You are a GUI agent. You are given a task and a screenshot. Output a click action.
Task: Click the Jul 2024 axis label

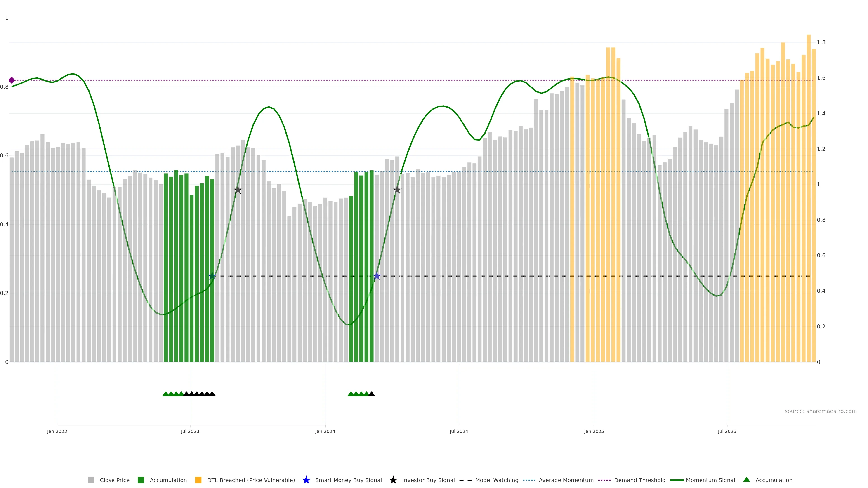[x=459, y=432]
